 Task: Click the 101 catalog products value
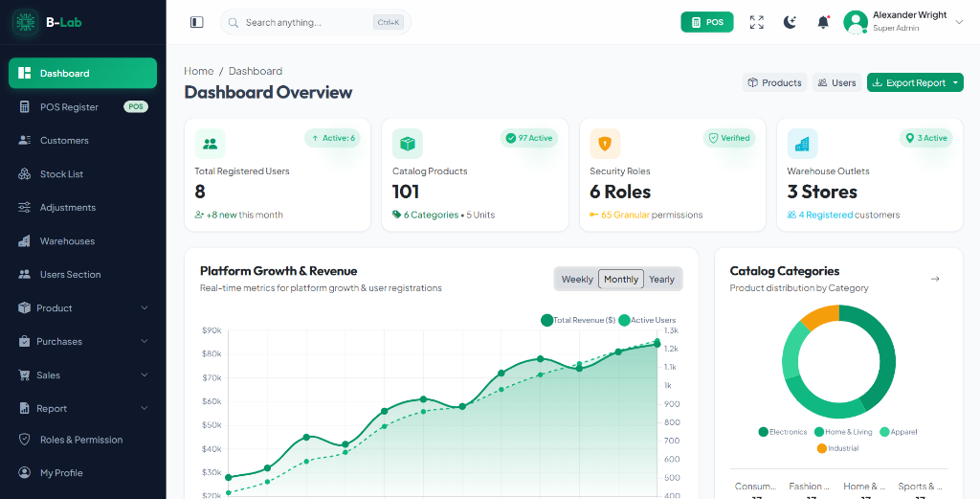click(x=406, y=192)
